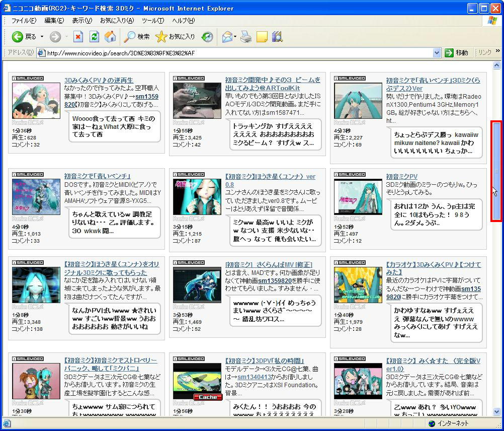
Task: Stop page loading with the red X icon
Action: click(78, 37)
